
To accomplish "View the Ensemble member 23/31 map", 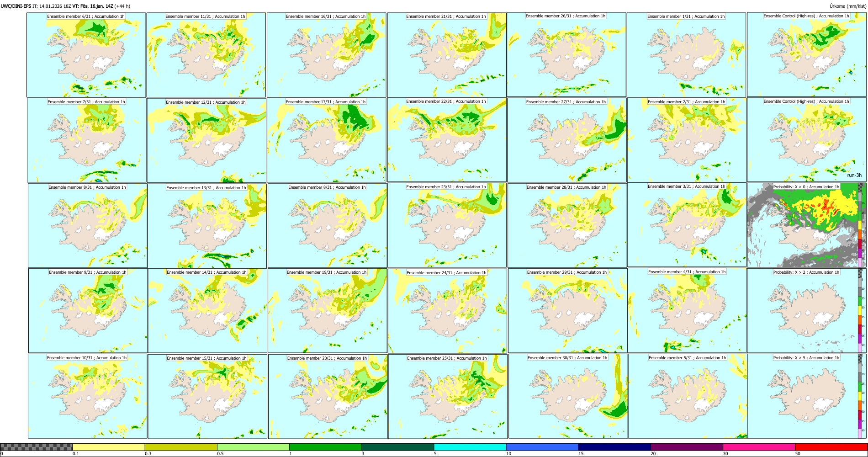I will click(x=447, y=225).
